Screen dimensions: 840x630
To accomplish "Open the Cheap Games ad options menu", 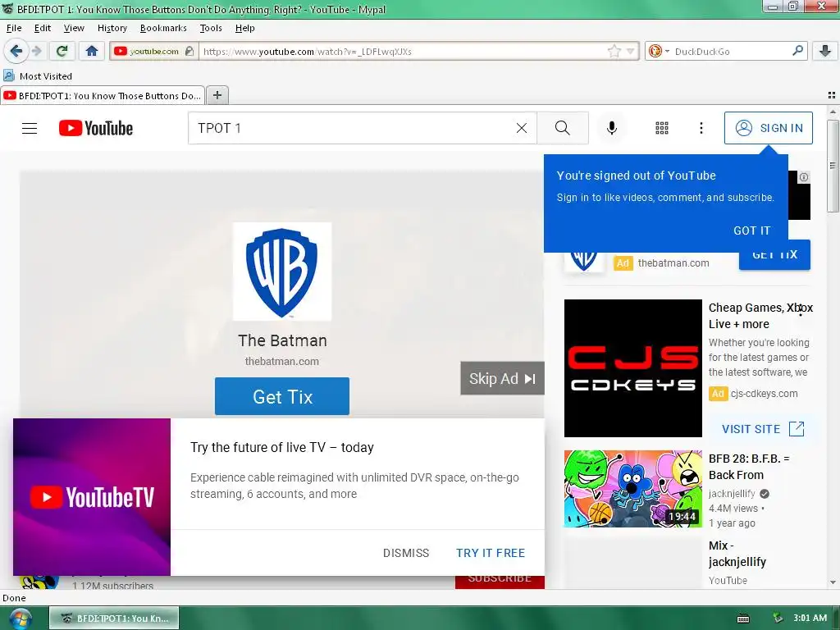I will (801, 309).
